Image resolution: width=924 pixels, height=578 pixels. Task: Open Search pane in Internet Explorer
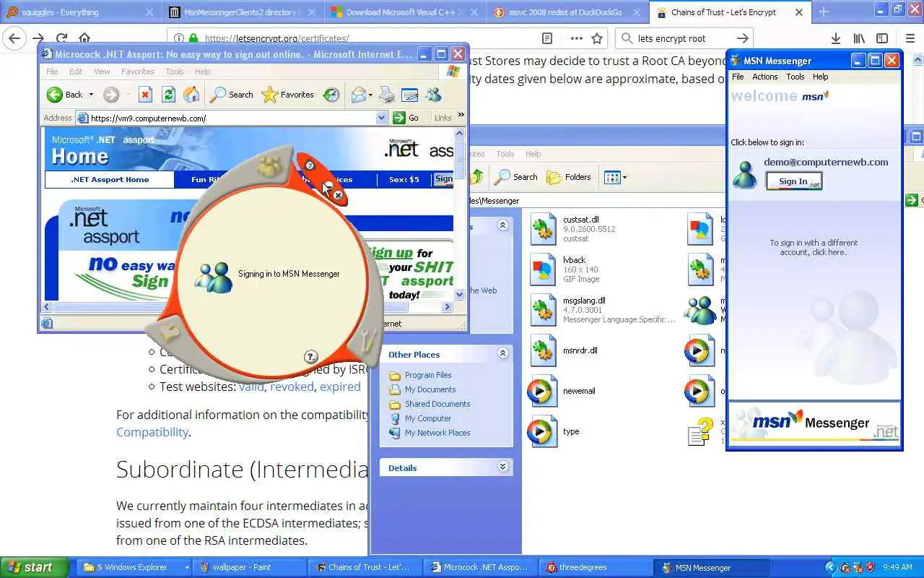click(231, 95)
